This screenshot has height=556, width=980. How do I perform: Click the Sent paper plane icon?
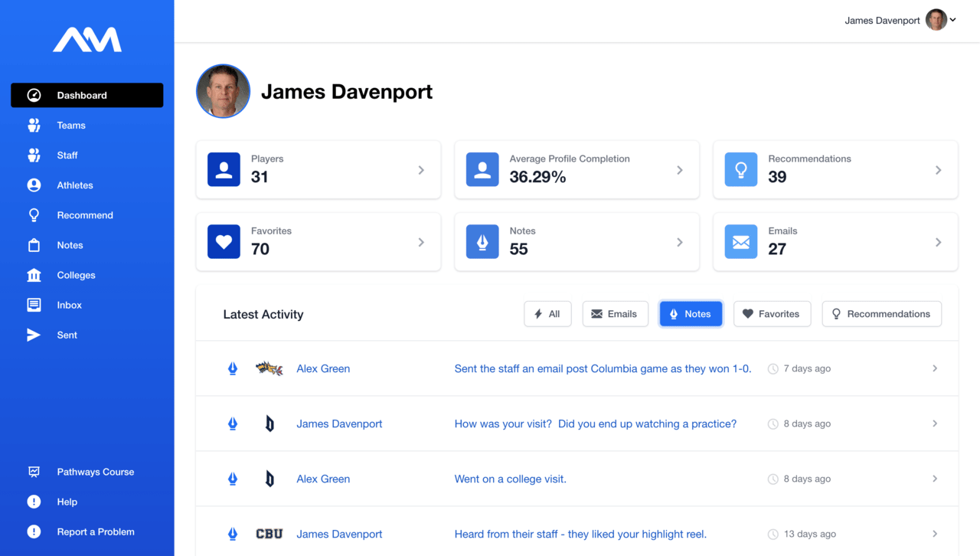click(34, 335)
